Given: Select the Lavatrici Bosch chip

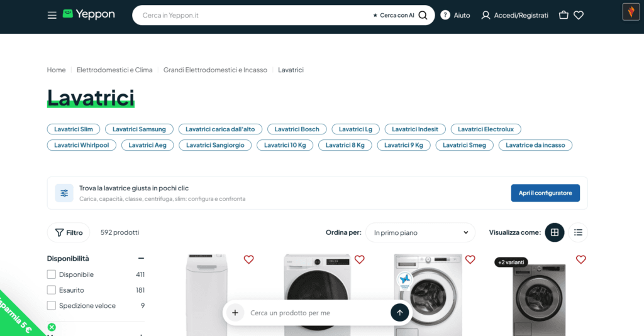Looking at the screenshot, I should (297, 129).
